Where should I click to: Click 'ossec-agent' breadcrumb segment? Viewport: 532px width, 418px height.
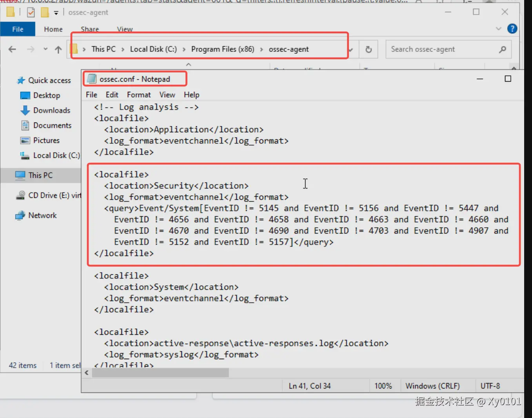(289, 49)
